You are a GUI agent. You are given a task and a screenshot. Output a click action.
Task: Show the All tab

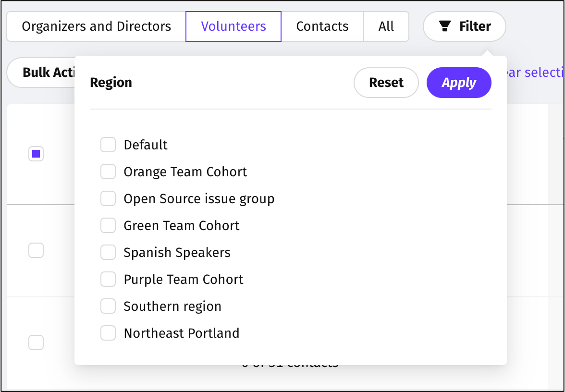[386, 26]
